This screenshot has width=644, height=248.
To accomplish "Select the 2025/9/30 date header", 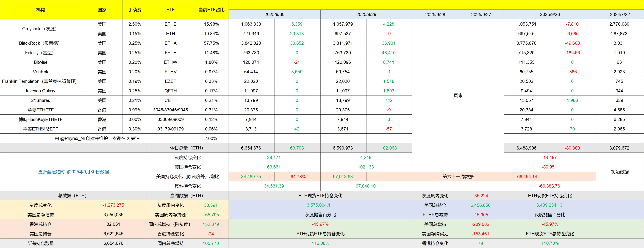I will pyautogui.click(x=274, y=14).
